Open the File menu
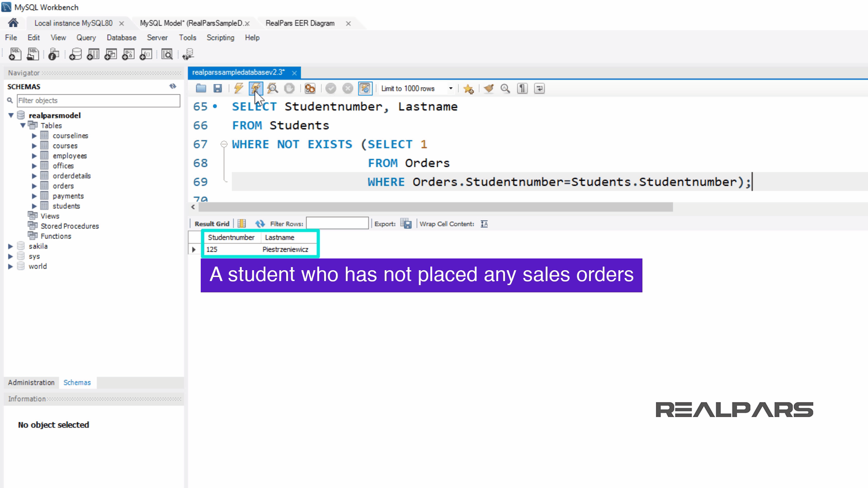Viewport: 868px width, 488px height. pos(11,38)
